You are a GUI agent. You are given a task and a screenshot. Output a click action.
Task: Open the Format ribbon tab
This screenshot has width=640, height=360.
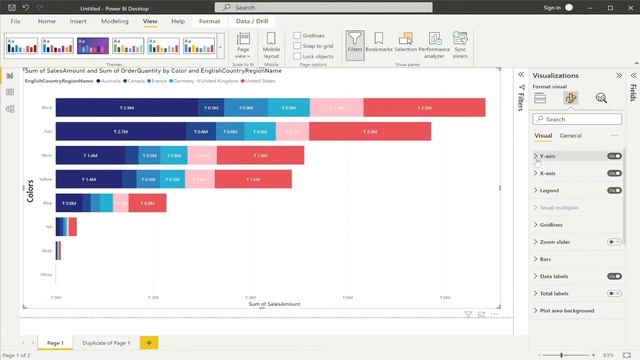pos(209,21)
